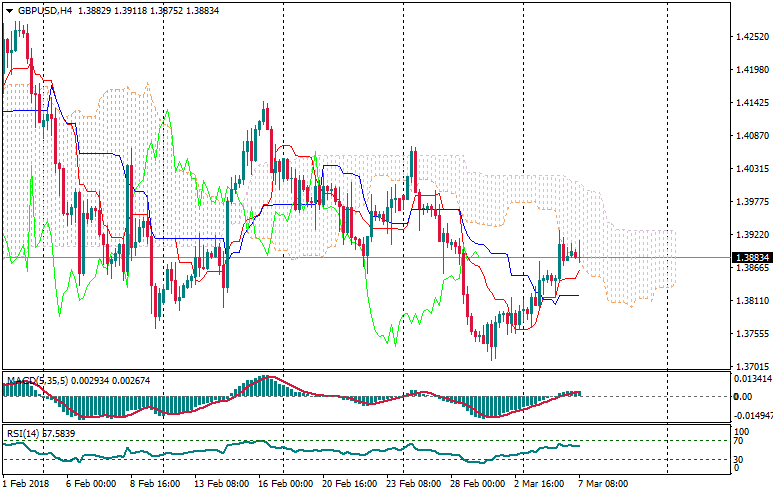The image size is (773, 495).
Task: Click the RSI(14) indicator label
Action: coord(22,433)
